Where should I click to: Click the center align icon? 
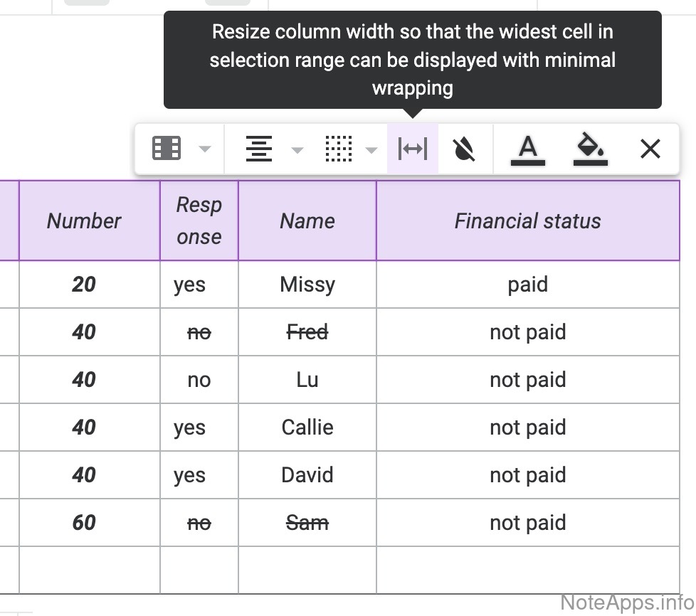tap(258, 149)
